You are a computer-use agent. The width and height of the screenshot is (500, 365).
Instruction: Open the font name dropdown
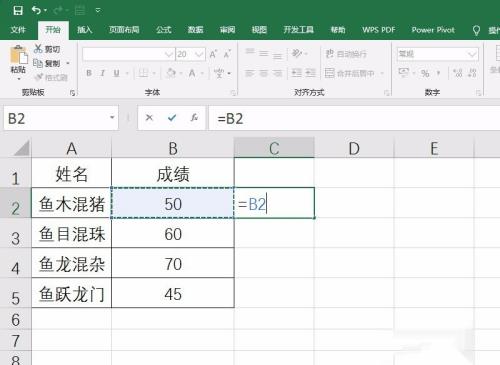coord(169,54)
